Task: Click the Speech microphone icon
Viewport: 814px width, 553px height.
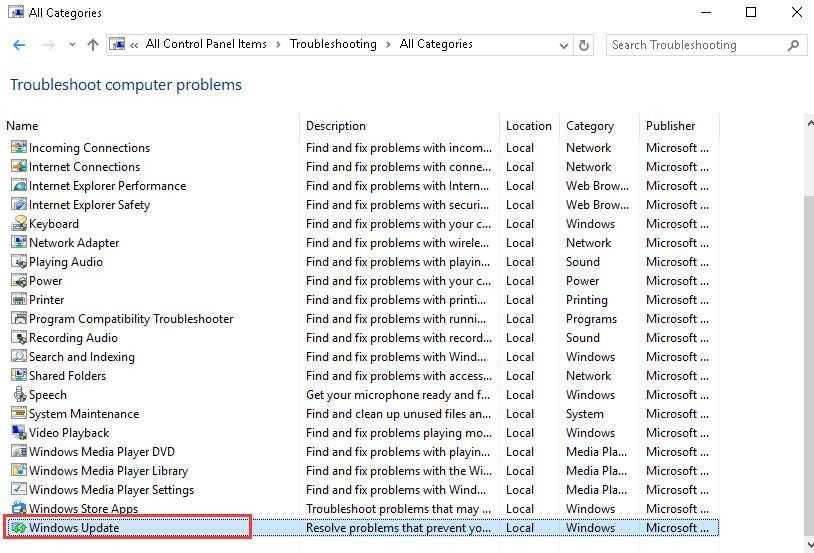Action: pyautogui.click(x=18, y=395)
